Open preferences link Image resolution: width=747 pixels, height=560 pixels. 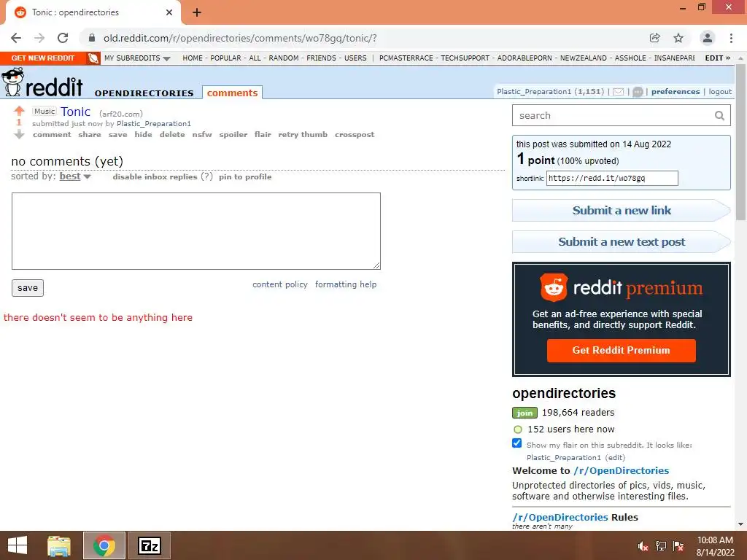point(676,92)
